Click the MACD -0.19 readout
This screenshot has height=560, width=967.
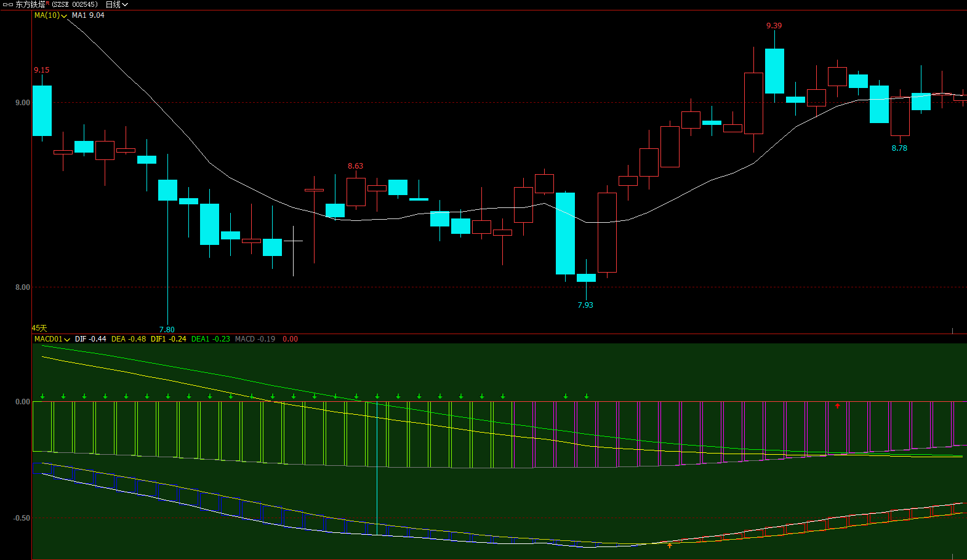[x=255, y=339]
